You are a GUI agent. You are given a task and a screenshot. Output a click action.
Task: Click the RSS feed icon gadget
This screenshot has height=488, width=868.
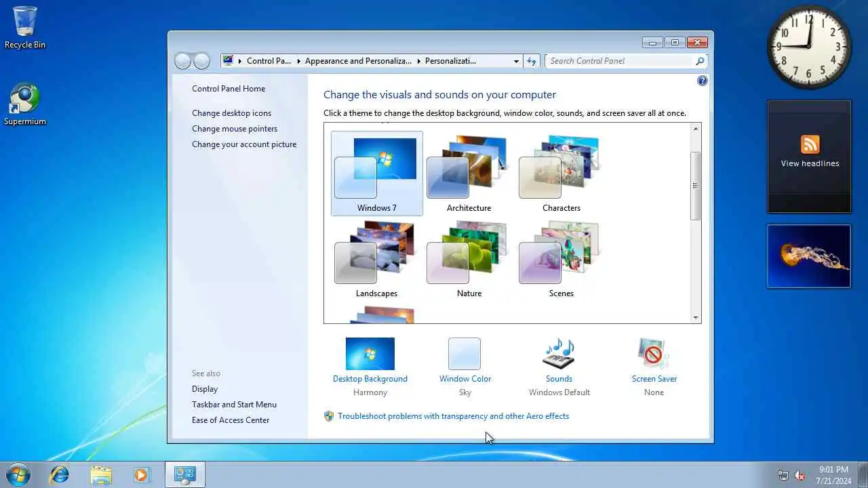tap(810, 144)
